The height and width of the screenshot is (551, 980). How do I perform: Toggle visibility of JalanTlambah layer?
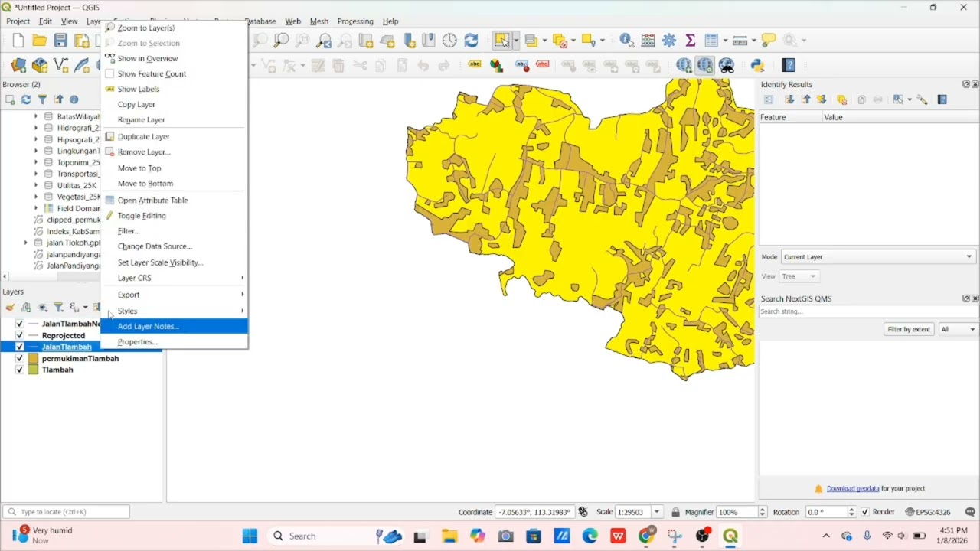(20, 347)
